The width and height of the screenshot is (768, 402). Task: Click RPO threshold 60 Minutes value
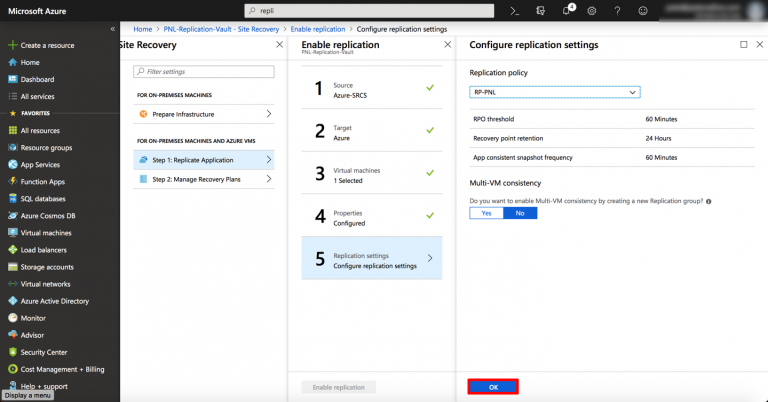coord(661,119)
